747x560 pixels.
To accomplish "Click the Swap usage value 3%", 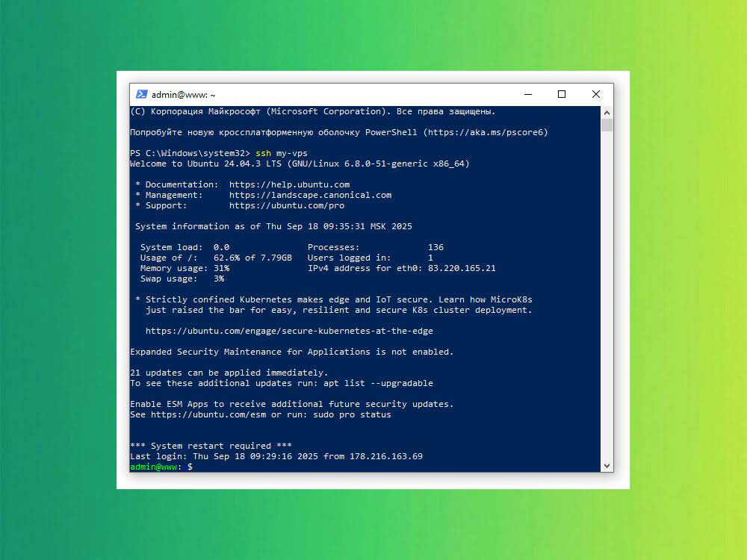I will tap(219, 279).
